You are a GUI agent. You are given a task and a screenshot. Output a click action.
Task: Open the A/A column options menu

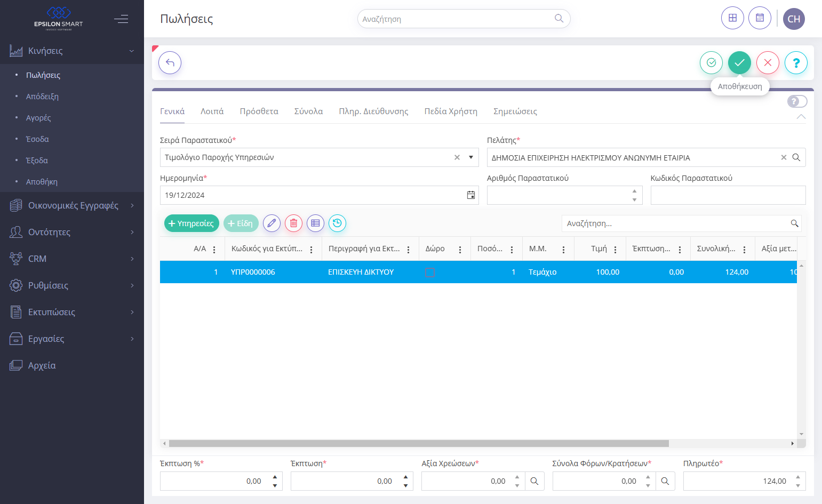pos(214,250)
